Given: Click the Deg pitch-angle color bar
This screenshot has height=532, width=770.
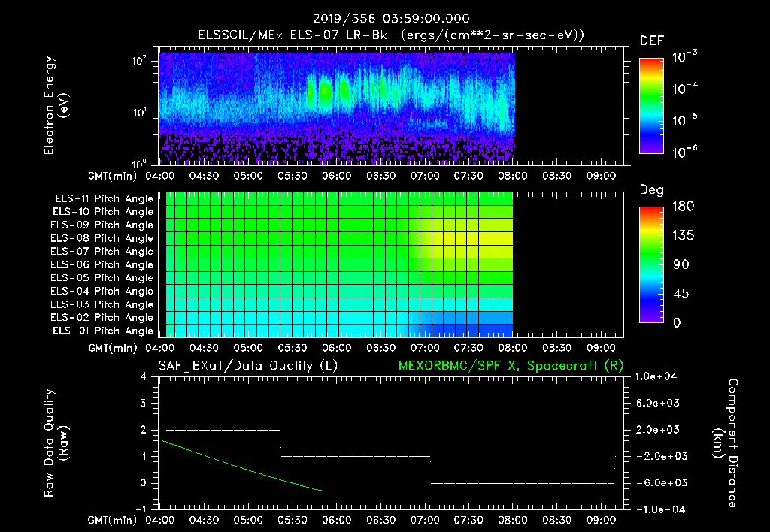Looking at the screenshot, I should [651, 265].
